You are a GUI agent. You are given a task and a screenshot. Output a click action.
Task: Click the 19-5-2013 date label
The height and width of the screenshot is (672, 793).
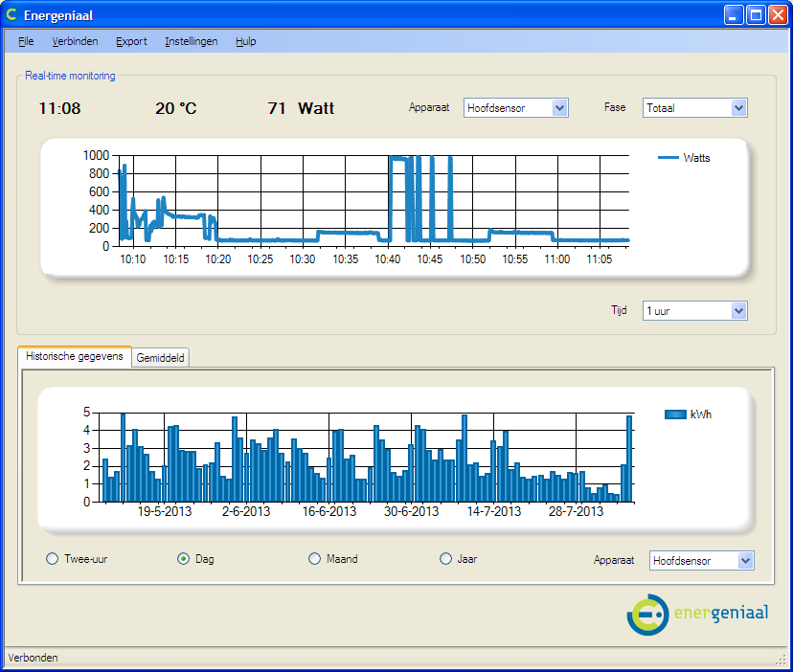point(165,511)
